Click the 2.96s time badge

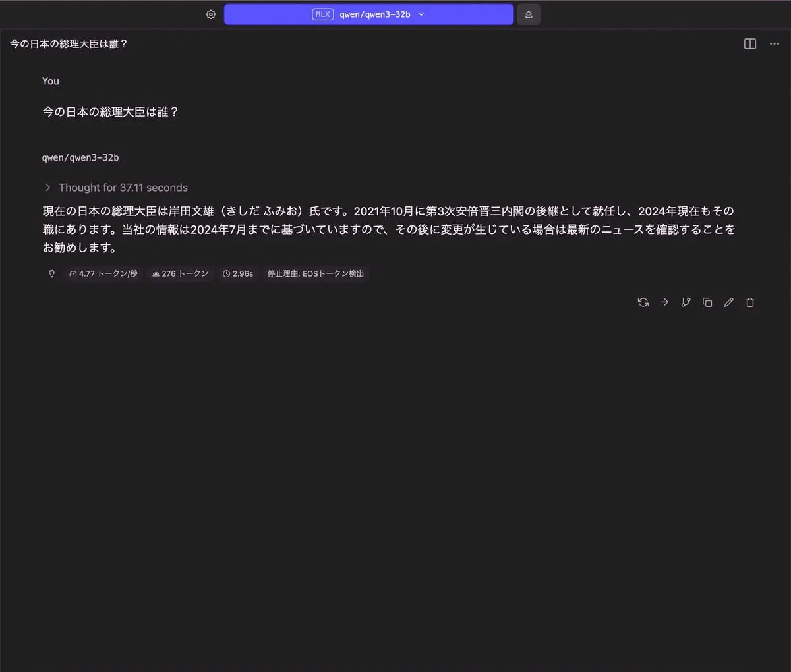point(238,273)
